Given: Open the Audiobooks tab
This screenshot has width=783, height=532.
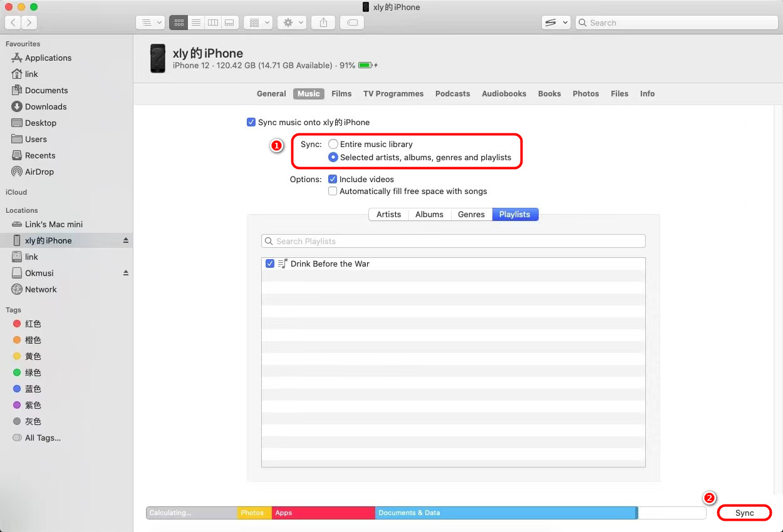Looking at the screenshot, I should [x=504, y=93].
